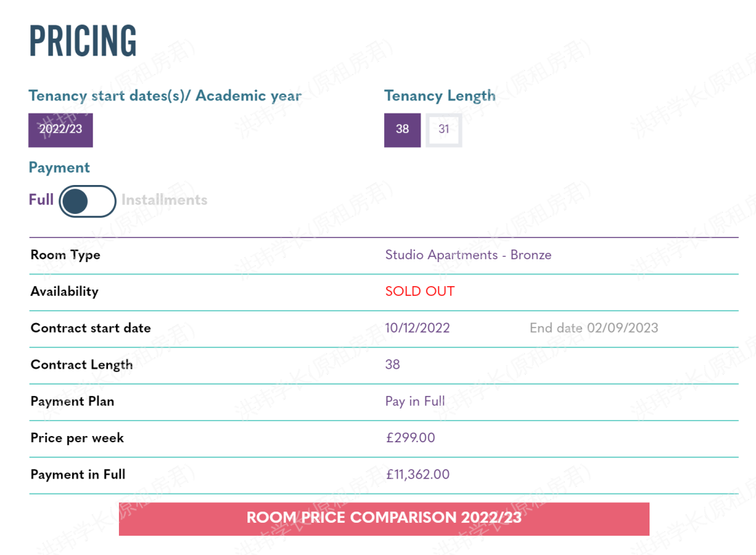The width and height of the screenshot is (756, 555).
Task: Open Room Price Comparison 2022/23
Action: click(383, 518)
